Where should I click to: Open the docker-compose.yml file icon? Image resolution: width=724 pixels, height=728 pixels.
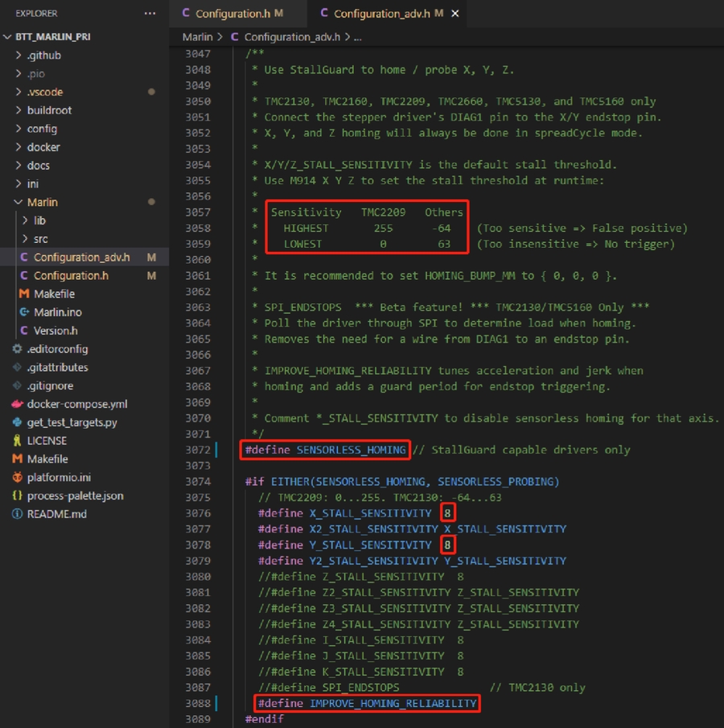tap(18, 404)
